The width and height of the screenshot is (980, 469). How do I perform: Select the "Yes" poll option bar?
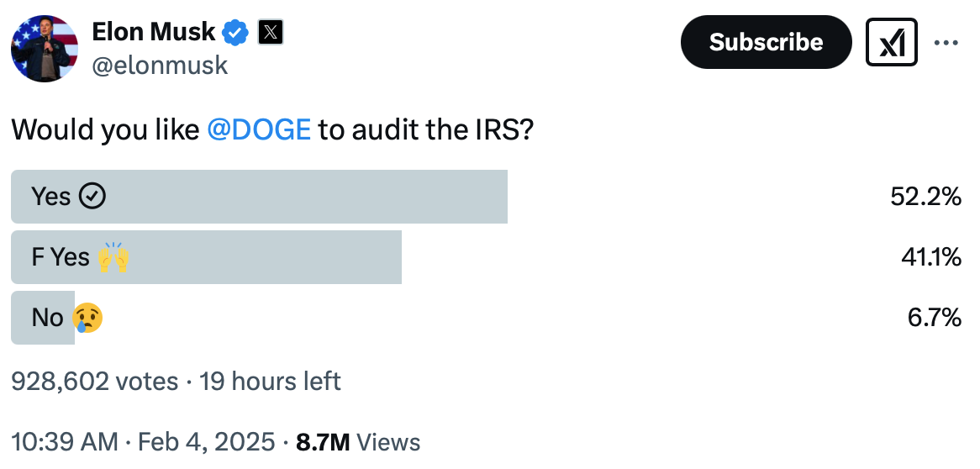[259, 197]
